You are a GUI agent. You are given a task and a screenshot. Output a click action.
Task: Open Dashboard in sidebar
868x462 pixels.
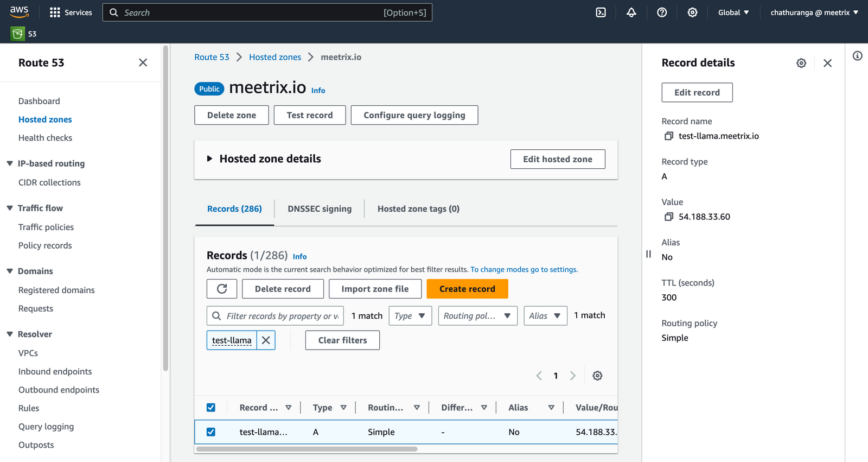click(x=39, y=101)
